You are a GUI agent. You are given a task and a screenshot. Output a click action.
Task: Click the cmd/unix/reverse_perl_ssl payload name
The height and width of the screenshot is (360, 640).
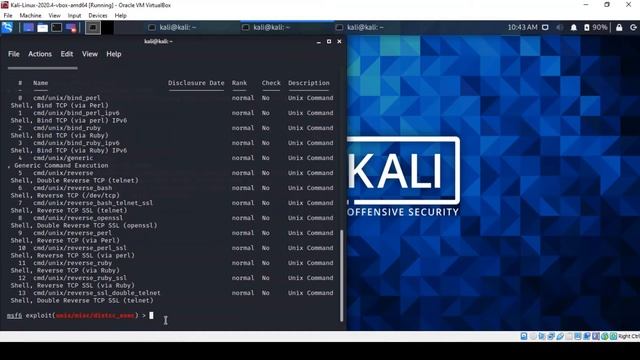pyautogui.click(x=80, y=248)
